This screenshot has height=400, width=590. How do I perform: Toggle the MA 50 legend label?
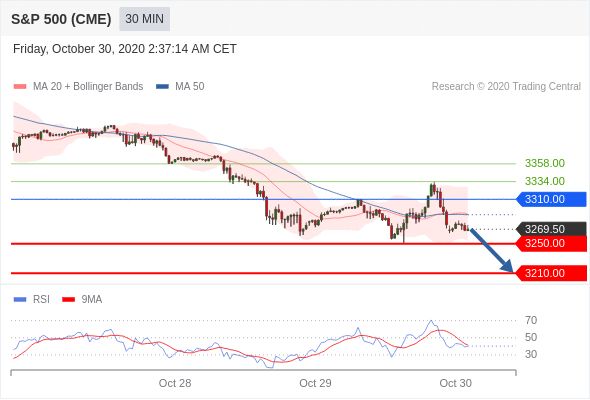pos(190,87)
